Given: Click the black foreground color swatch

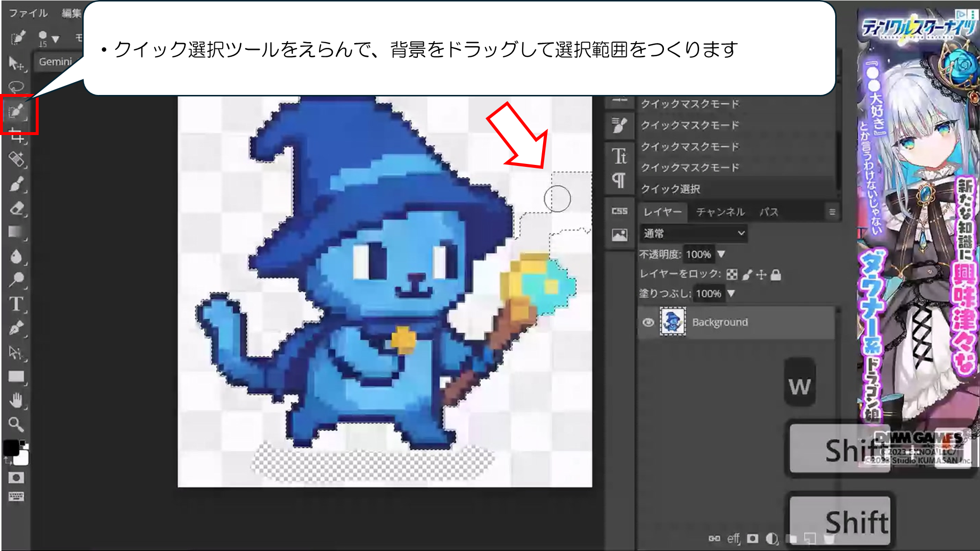Looking at the screenshot, I should (x=11, y=447).
